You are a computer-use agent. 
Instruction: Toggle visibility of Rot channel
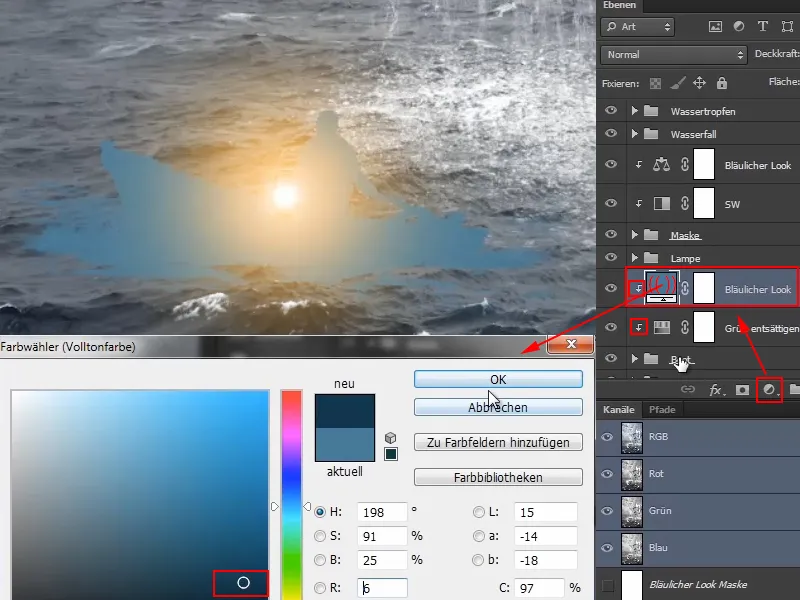coord(607,474)
